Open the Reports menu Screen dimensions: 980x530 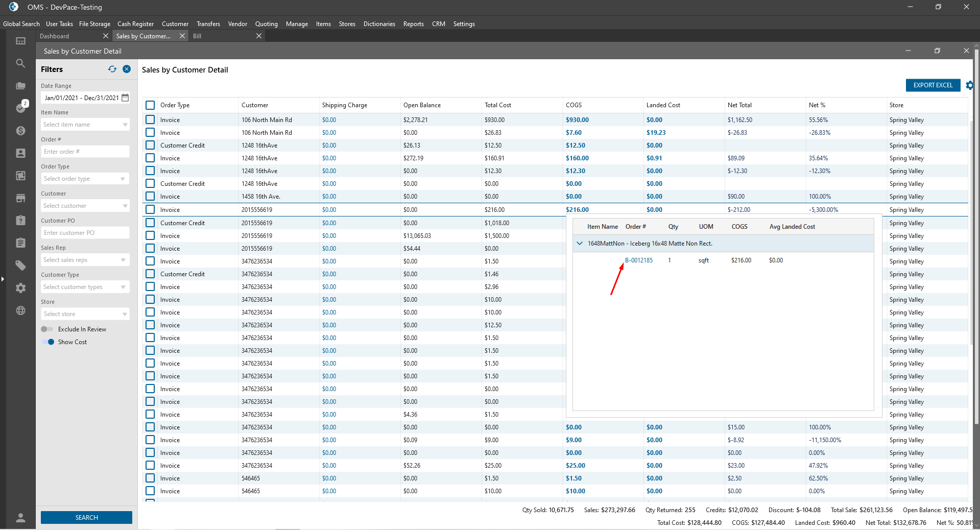coord(413,24)
